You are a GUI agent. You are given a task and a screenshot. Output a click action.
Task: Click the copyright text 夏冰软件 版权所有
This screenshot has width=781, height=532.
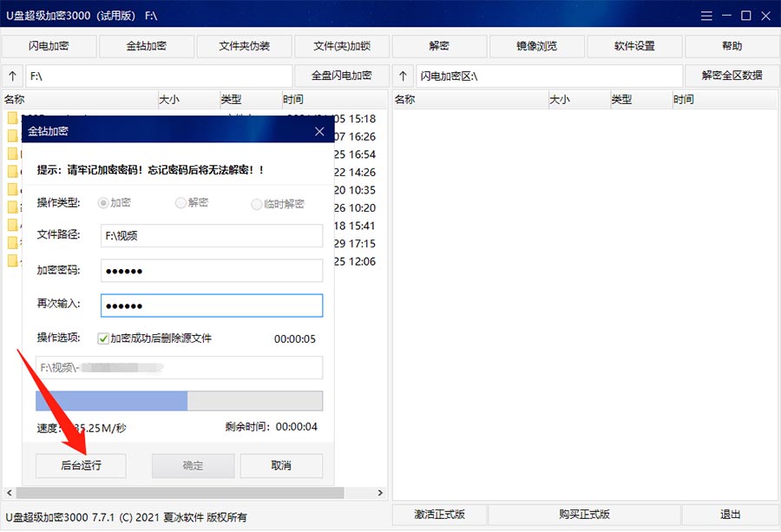coord(205,517)
